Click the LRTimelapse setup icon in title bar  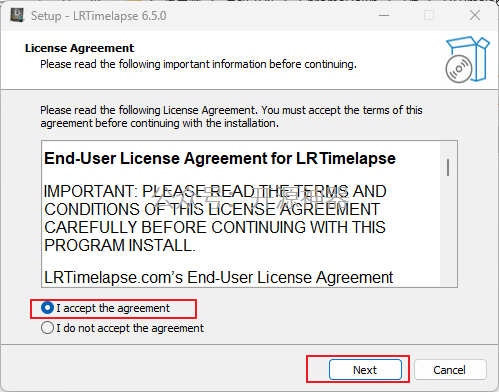(x=17, y=15)
